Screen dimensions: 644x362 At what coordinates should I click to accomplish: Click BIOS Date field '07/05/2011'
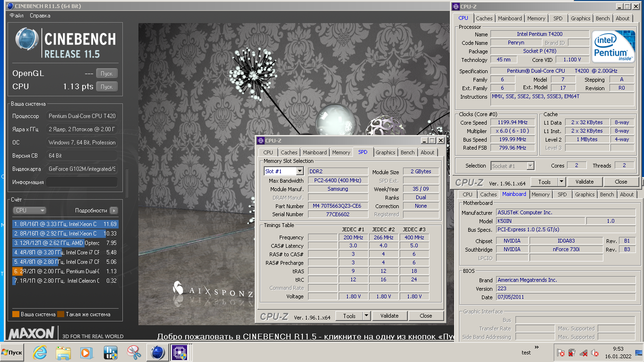tap(565, 297)
